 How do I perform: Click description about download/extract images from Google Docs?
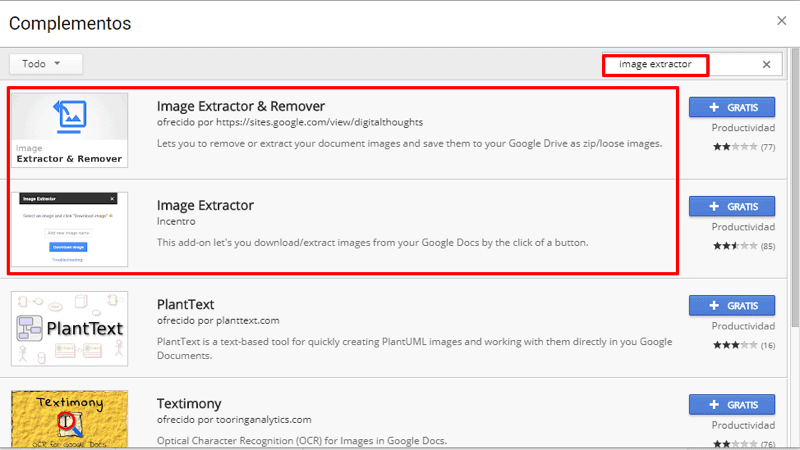point(372,243)
